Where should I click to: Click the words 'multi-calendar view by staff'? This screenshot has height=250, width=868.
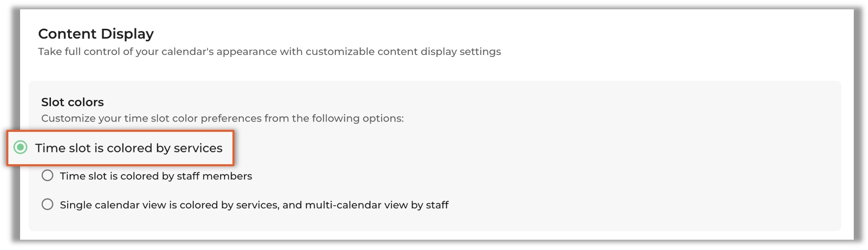(x=377, y=205)
